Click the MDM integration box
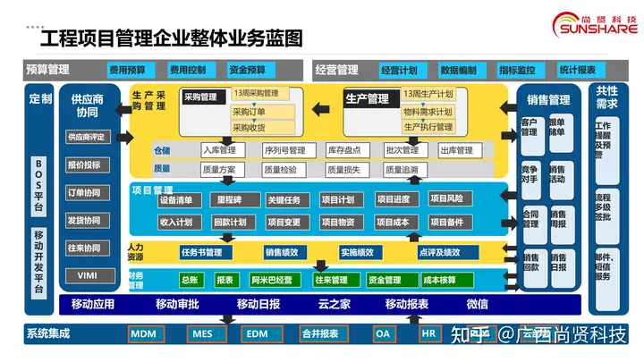This screenshot has height=362, width=644. pyautogui.click(x=146, y=334)
